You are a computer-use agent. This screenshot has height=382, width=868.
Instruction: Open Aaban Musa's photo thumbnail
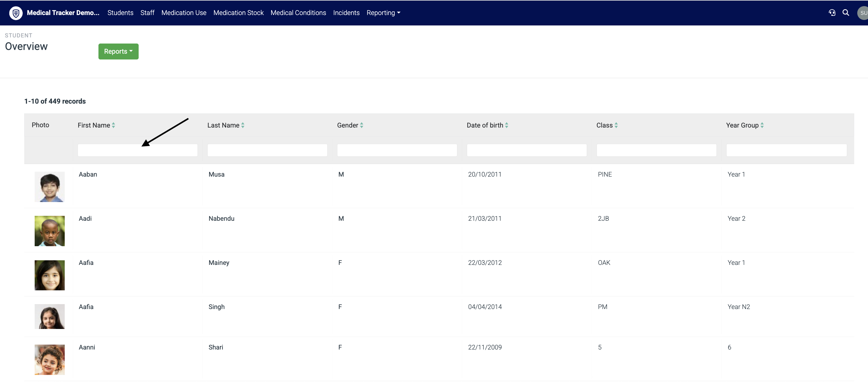tap(49, 187)
